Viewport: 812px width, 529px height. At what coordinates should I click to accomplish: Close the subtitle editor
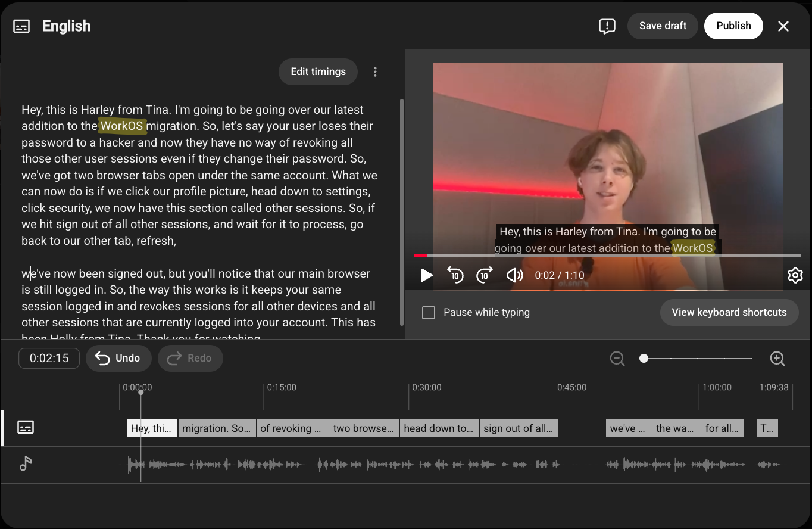[783, 26]
